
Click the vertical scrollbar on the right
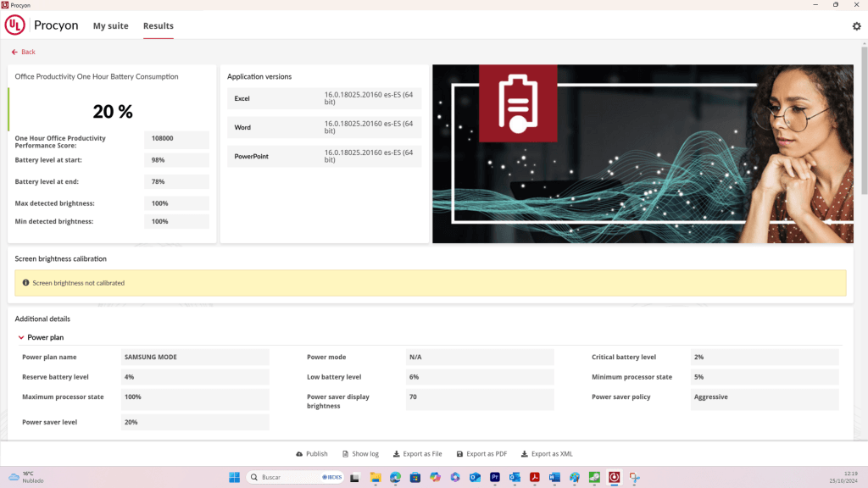coord(864,120)
